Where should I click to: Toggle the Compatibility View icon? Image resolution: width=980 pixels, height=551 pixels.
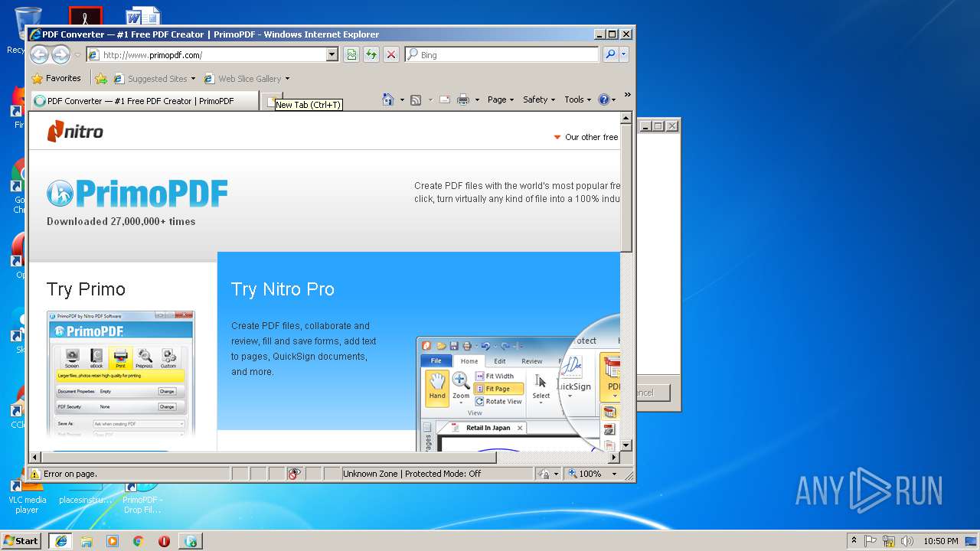[x=351, y=54]
